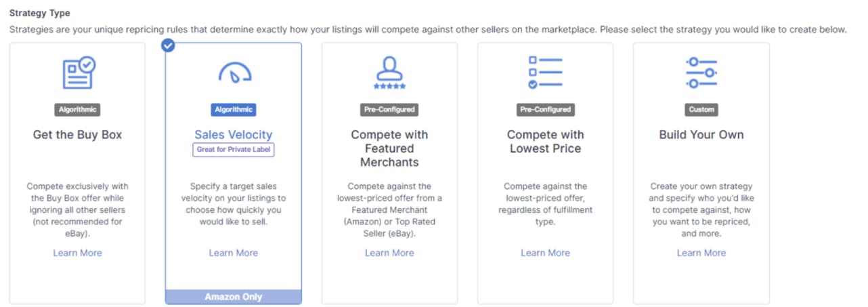Click the Custom badge on Build Your Own
Viewport: 868px width, 307px height.
coord(701,109)
